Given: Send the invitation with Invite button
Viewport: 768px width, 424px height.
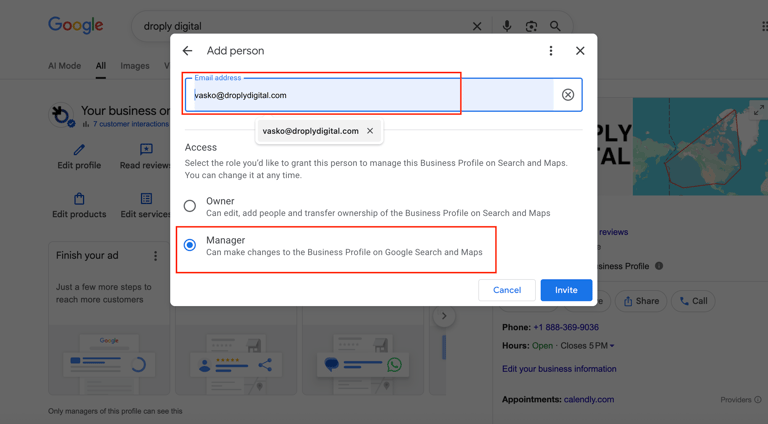Looking at the screenshot, I should click(566, 290).
